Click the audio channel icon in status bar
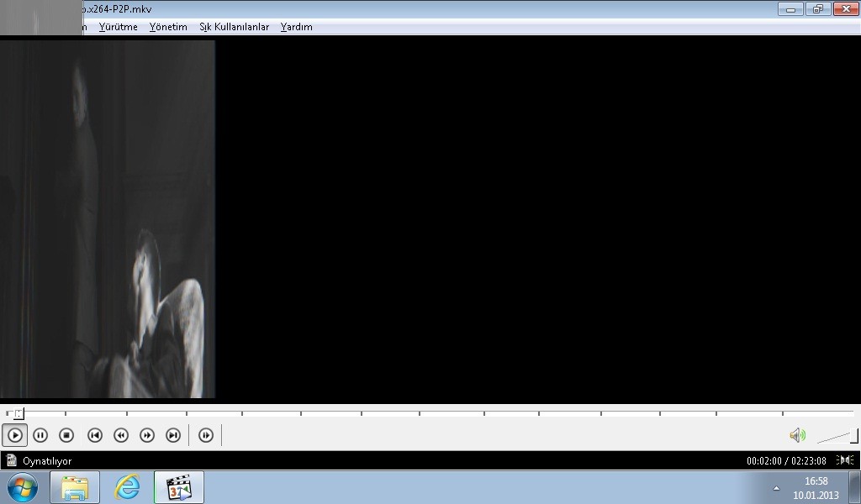861x504 pixels. [845, 460]
